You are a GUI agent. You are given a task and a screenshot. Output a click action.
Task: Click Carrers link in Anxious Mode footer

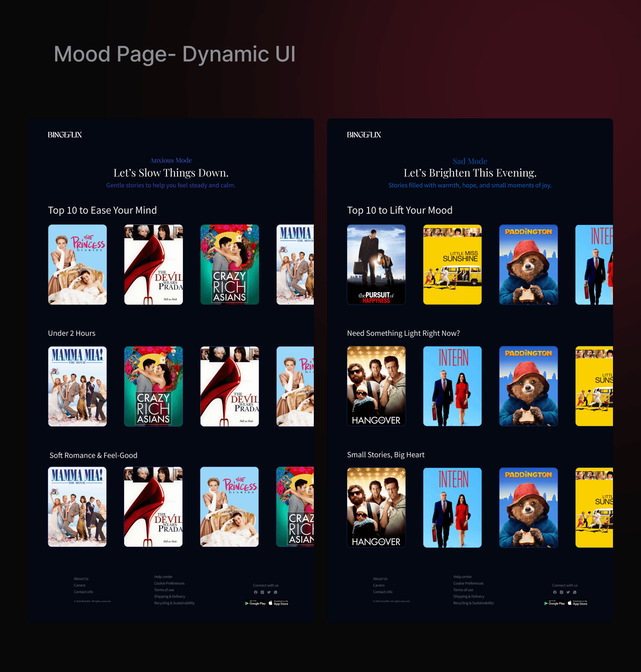(x=80, y=586)
